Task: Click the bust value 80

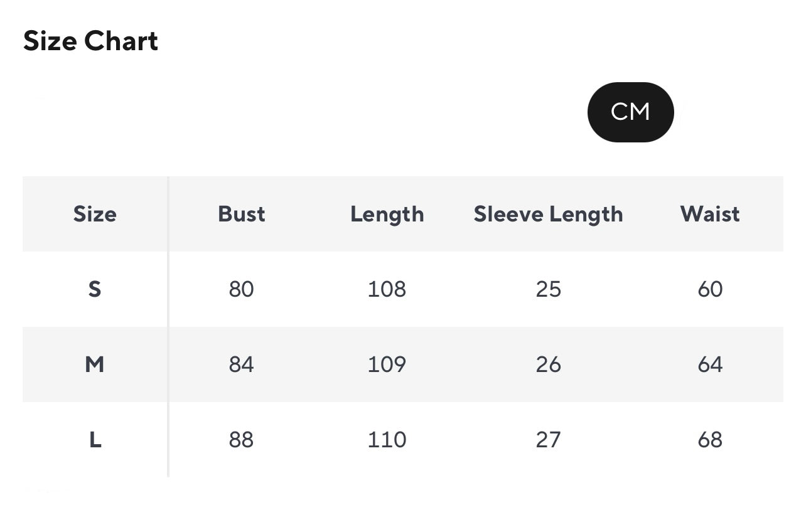Action: click(x=241, y=289)
